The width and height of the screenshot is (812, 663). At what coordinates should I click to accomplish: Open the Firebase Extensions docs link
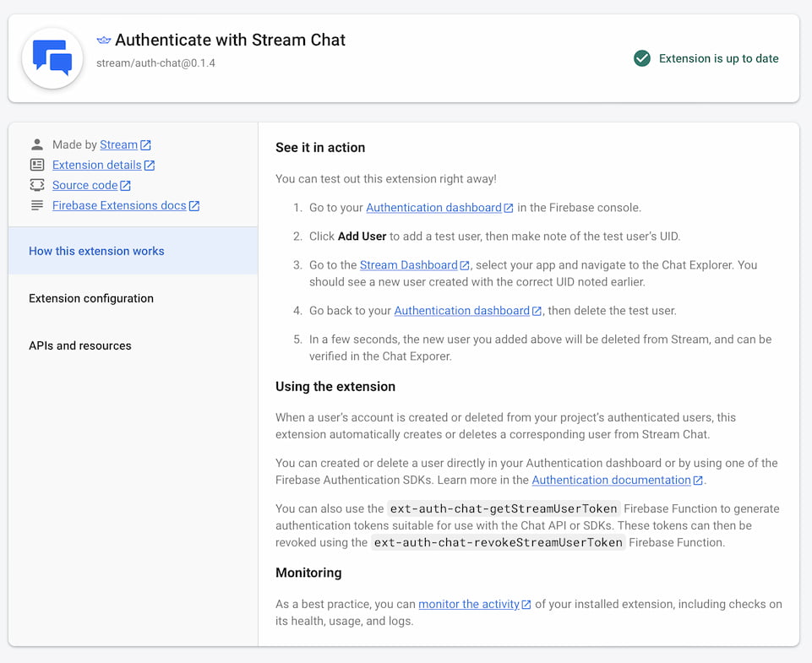(119, 205)
